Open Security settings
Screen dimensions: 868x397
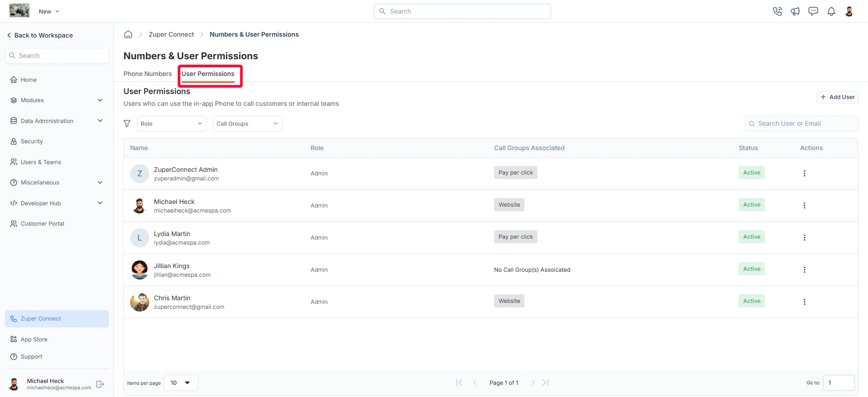tap(57, 142)
